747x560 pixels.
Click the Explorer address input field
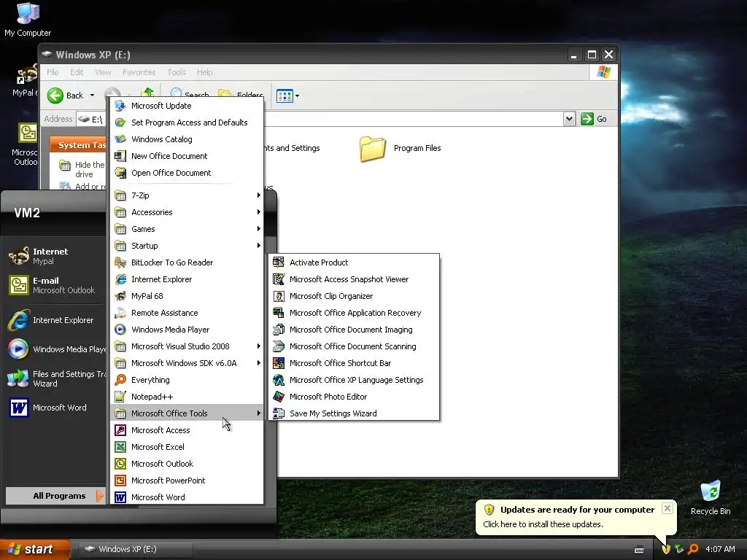click(x=320, y=119)
